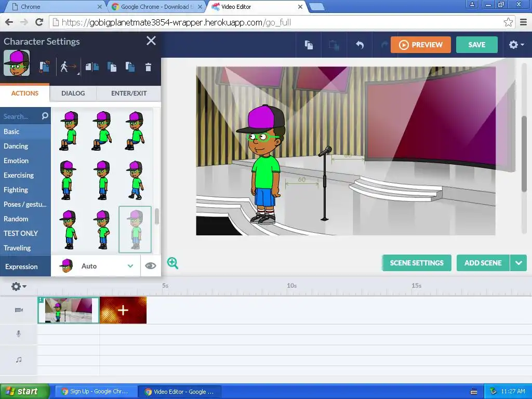Redo the last action
The height and width of the screenshot is (399, 532).
pyautogui.click(x=384, y=45)
